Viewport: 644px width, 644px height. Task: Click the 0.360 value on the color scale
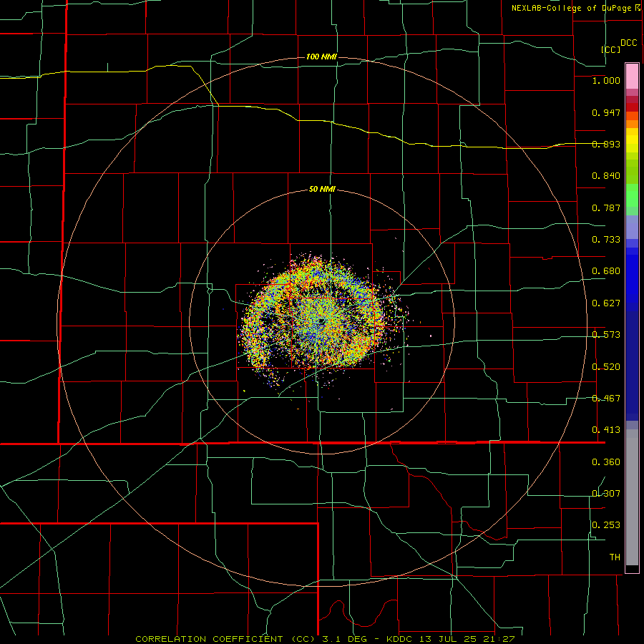coord(606,462)
